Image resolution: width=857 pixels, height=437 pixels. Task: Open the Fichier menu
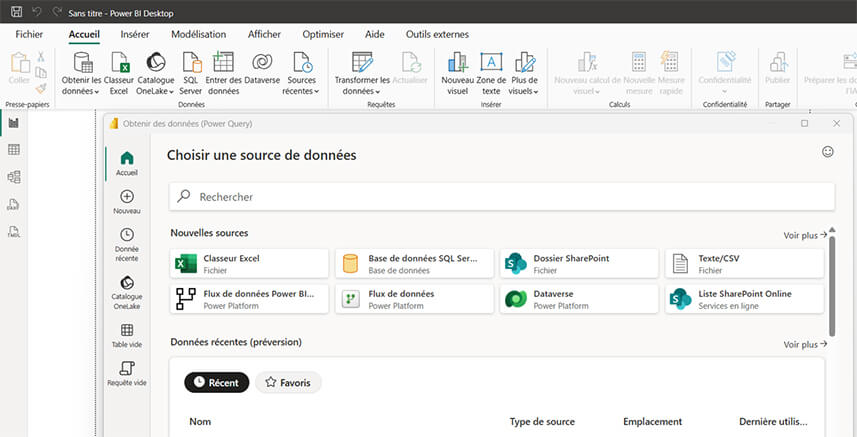pos(29,34)
